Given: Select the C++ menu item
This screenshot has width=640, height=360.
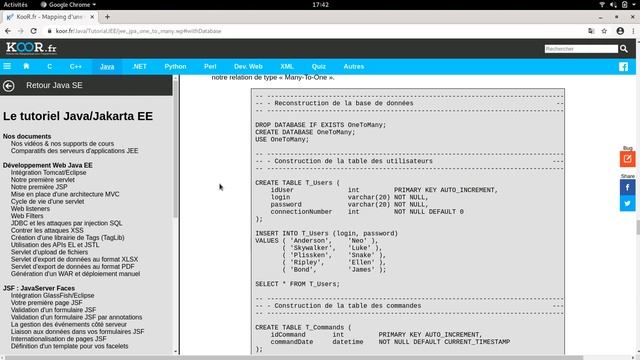Looking at the screenshot, I should pyautogui.click(x=76, y=66).
